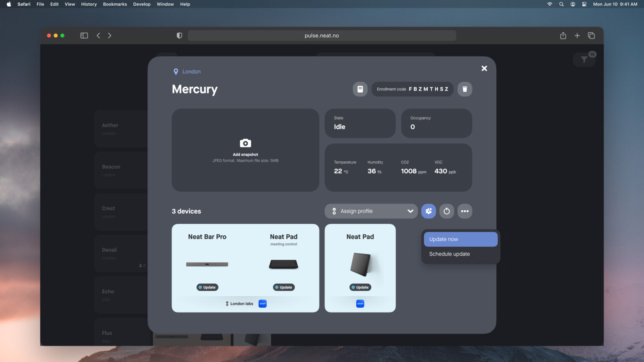Open the more options ellipsis menu
This screenshot has width=644, height=362.
pyautogui.click(x=465, y=211)
